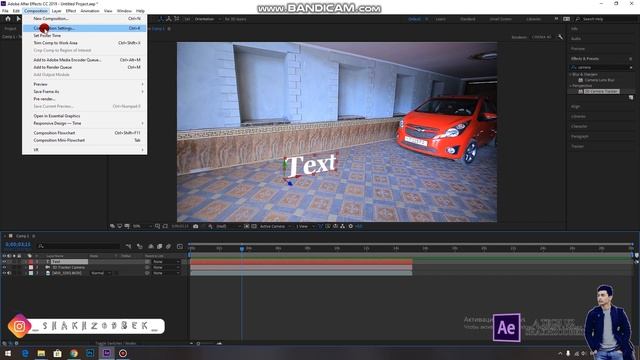Screen dimensions: 640x360
Task: Open the Align panel
Action: pyautogui.click(x=576, y=107)
